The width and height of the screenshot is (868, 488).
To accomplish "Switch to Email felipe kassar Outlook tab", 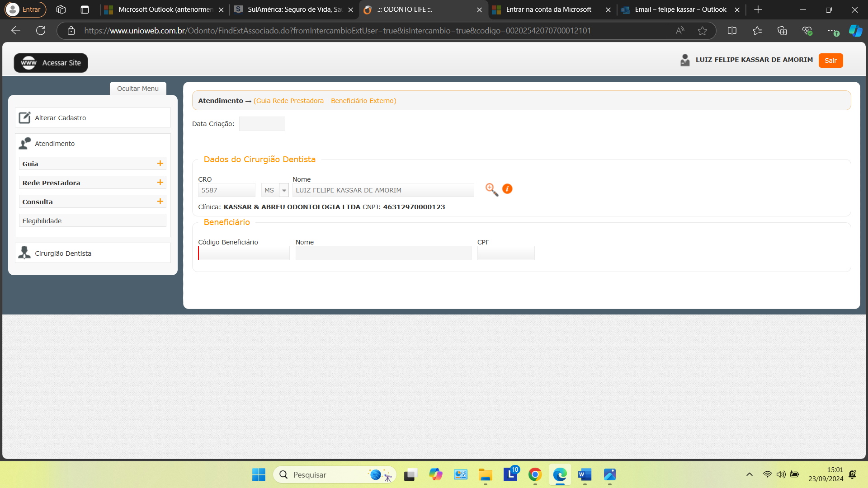I will pos(680,9).
